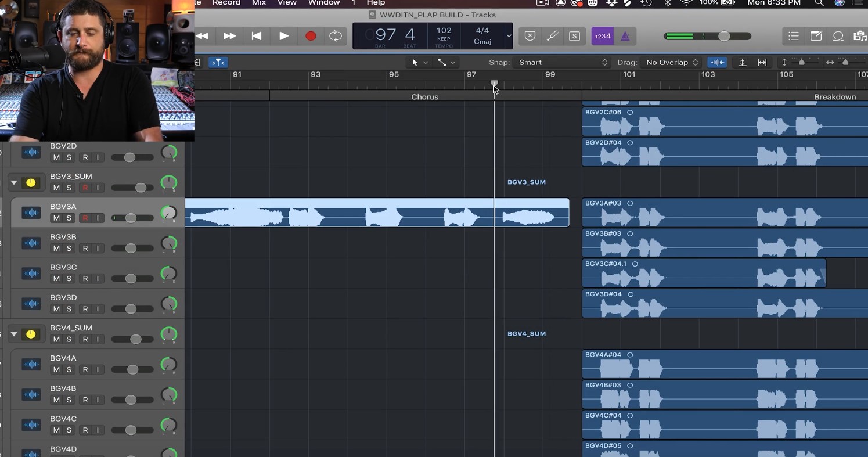Open the Help menu
Image resolution: width=868 pixels, height=457 pixels.
point(376,3)
